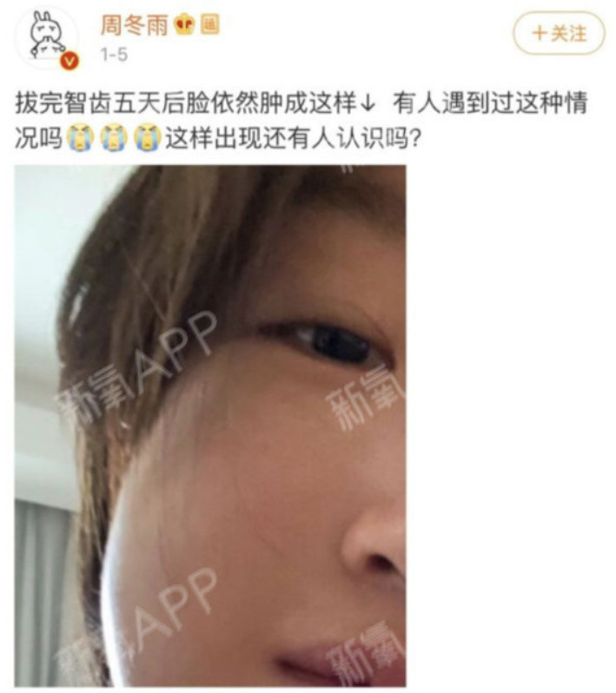
Task: Click the 1-5 post date timestamp
Action: coord(114,55)
